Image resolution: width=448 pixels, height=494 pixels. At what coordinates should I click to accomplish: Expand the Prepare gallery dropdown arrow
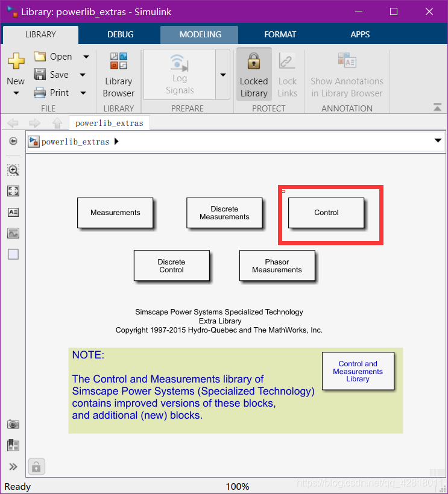[223, 75]
